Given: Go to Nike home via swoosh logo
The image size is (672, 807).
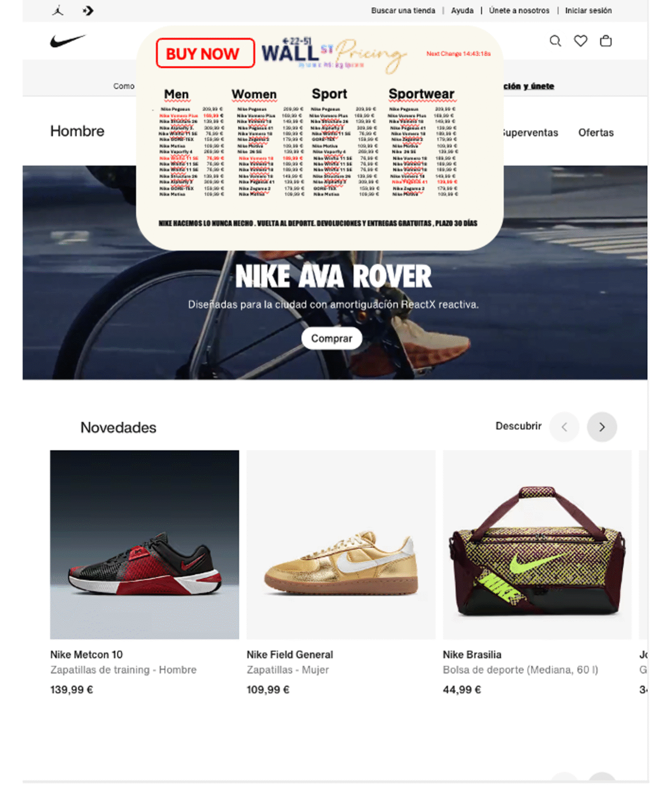Looking at the screenshot, I should click(68, 40).
